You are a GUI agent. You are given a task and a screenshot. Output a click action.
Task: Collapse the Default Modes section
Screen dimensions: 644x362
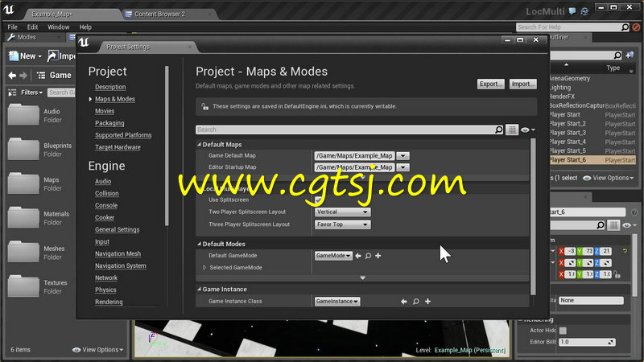(x=199, y=244)
